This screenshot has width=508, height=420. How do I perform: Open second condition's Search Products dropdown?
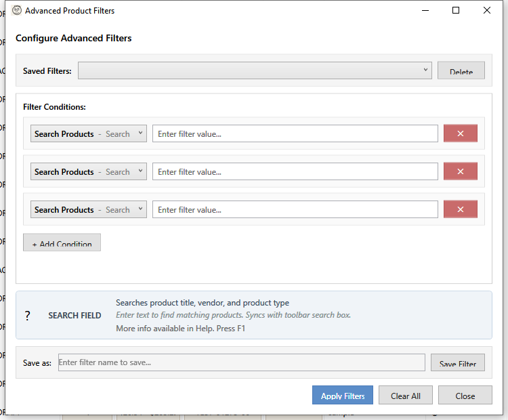click(89, 171)
